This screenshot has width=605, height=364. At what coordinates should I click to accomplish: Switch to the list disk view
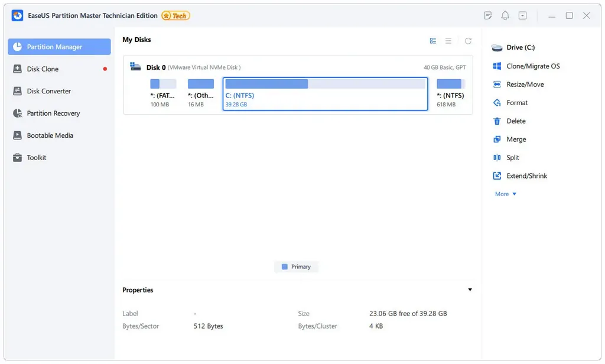coord(448,41)
